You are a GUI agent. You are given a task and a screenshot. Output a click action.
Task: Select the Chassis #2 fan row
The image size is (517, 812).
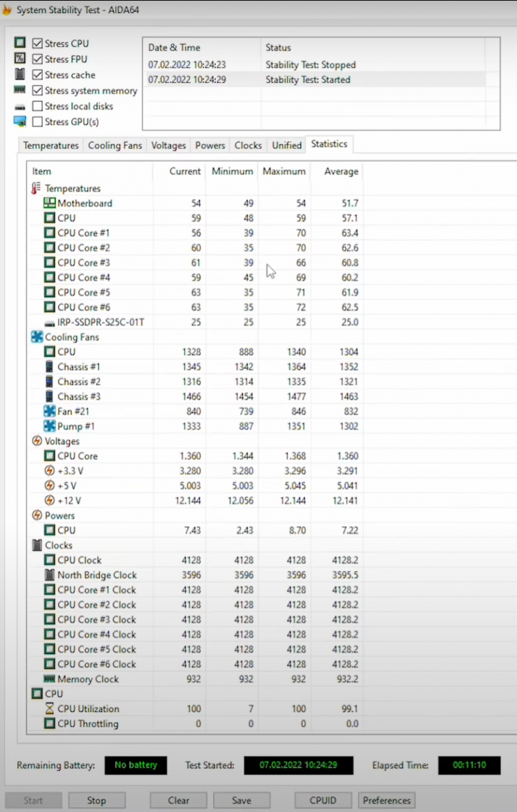click(x=196, y=382)
